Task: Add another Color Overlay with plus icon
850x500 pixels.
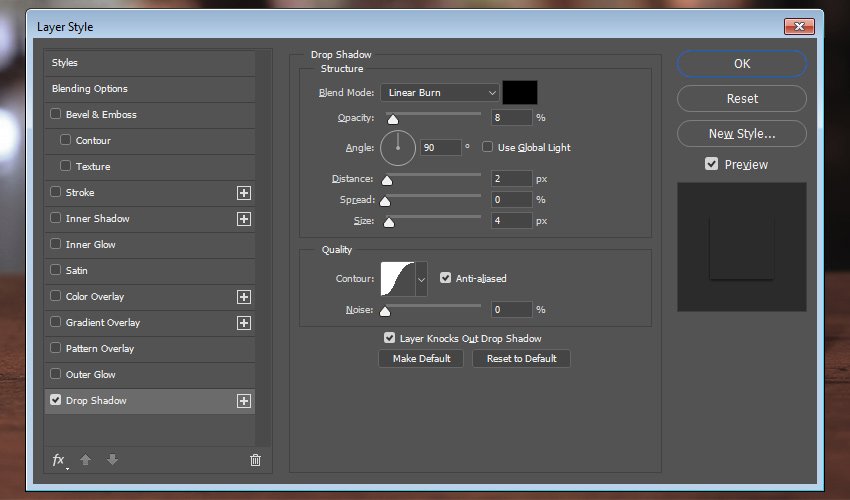Action: [x=244, y=297]
